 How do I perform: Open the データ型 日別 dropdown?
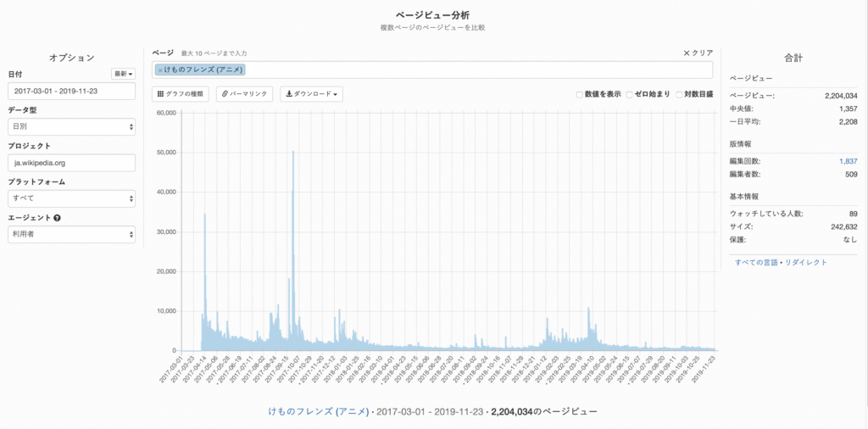coord(72,127)
